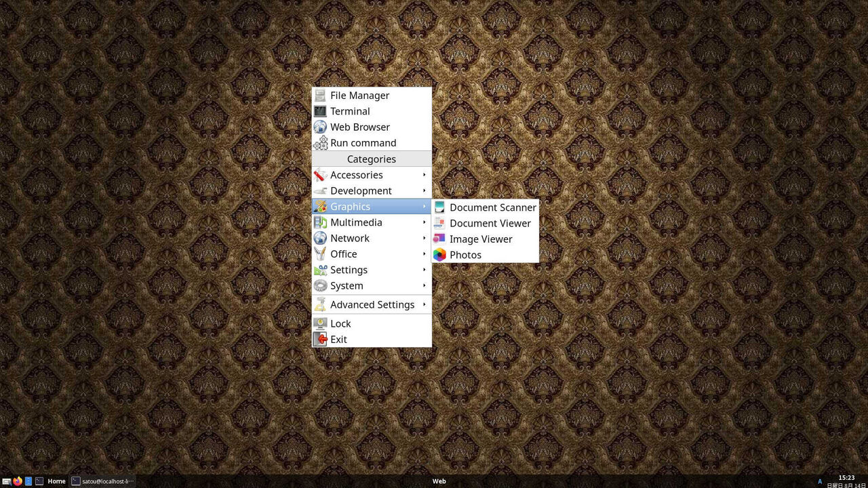Viewport: 868px width, 488px height.
Task: Toggle the input method indicator in the tray
Action: [820, 481]
